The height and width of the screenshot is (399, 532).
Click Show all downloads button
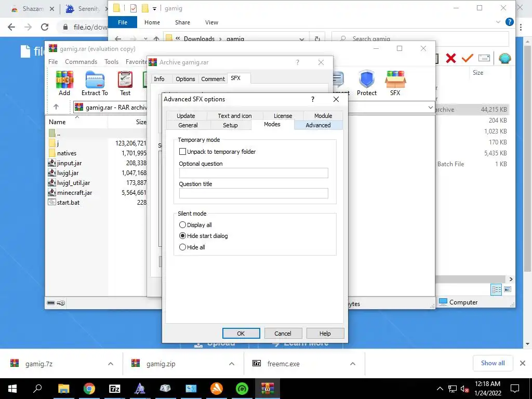point(493,363)
